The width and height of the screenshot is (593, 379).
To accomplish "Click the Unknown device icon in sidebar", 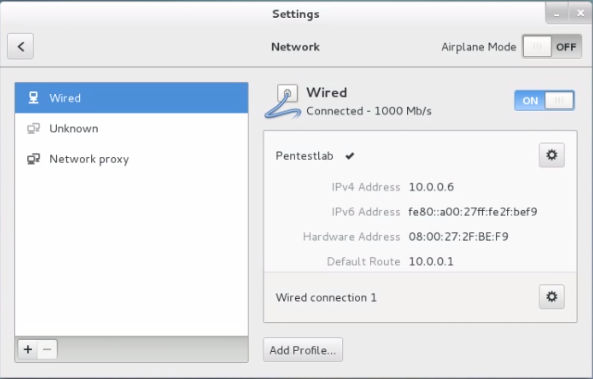I will click(33, 129).
